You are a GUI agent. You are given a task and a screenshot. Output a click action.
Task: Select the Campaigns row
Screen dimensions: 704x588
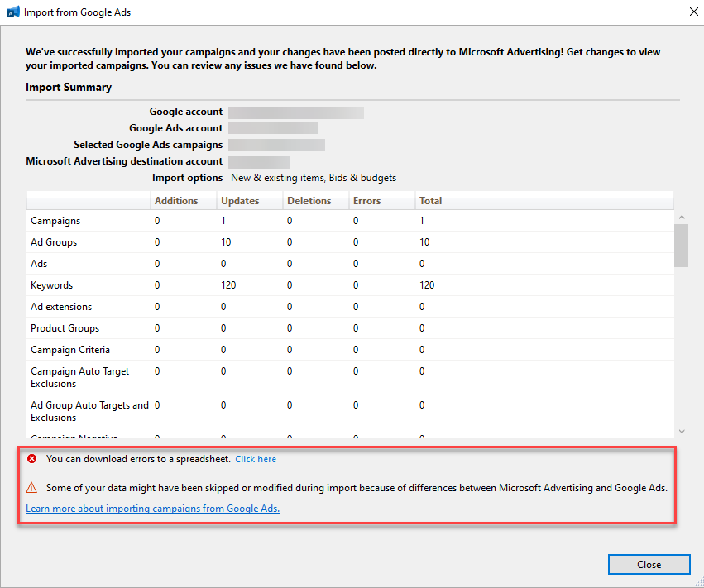click(55, 221)
